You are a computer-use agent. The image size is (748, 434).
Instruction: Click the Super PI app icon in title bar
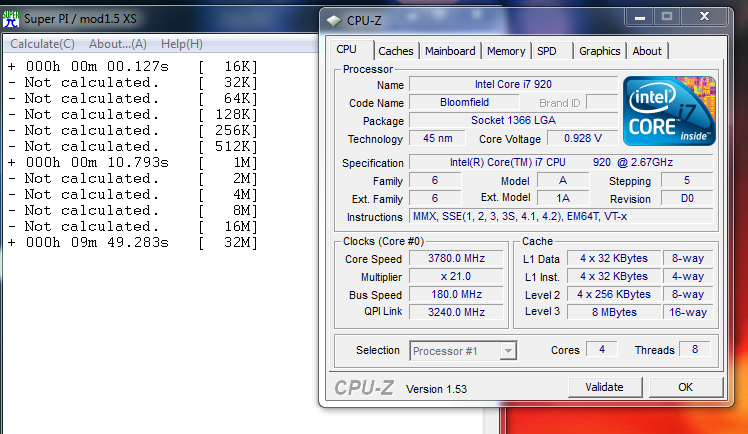10,19
